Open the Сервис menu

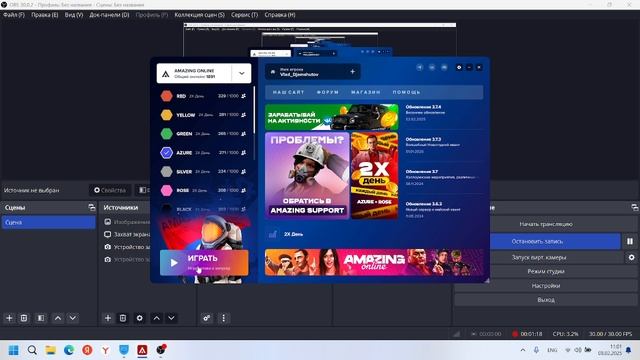click(244, 15)
